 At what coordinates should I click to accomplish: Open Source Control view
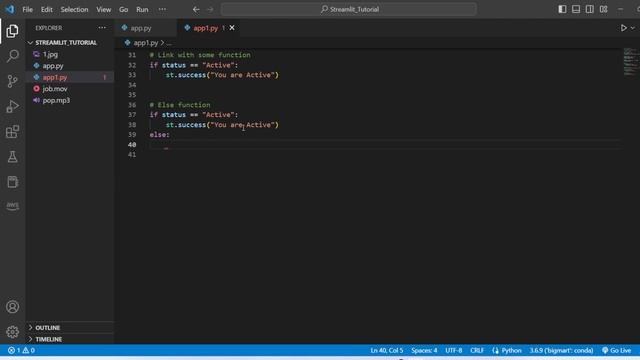click(x=12, y=81)
